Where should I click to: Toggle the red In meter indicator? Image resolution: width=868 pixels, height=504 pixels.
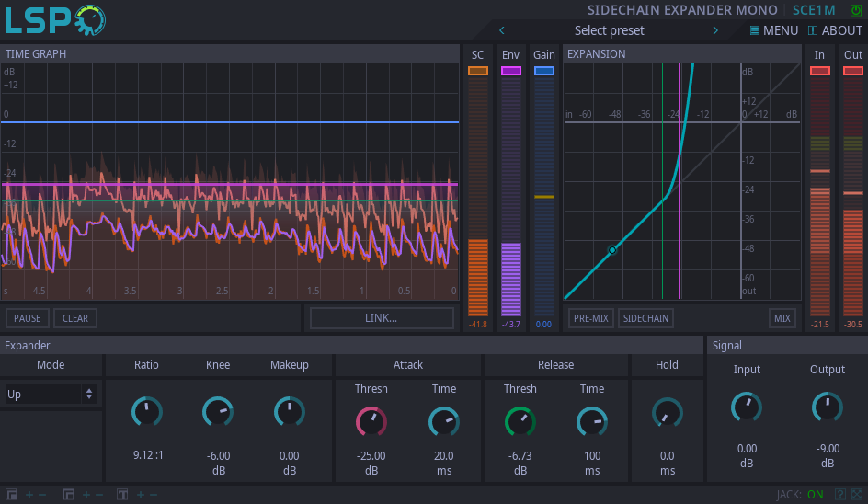(820, 71)
